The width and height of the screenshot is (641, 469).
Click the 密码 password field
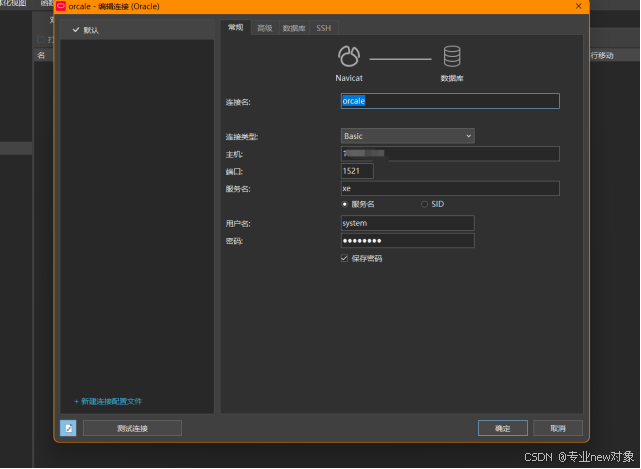coord(408,240)
